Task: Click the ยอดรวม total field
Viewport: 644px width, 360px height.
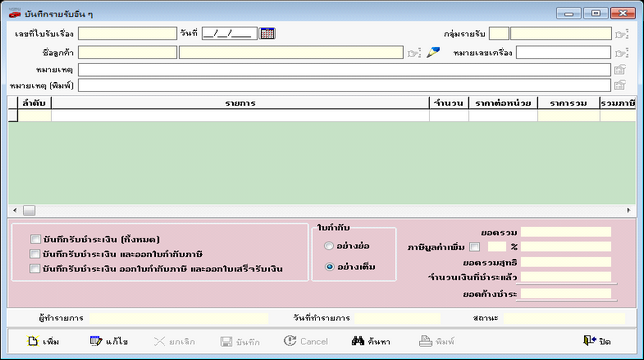Action: [566, 232]
